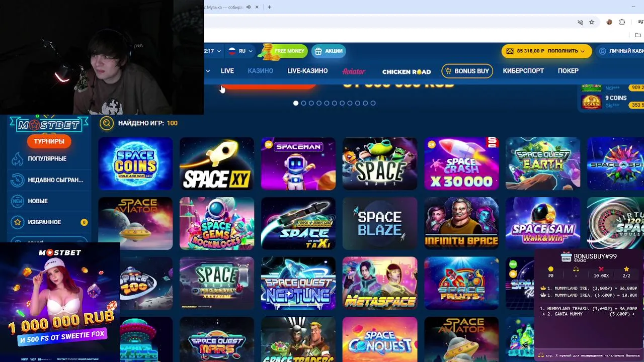This screenshot has height=362, width=644.
Task: Go to the Покер section
Action: click(x=568, y=71)
